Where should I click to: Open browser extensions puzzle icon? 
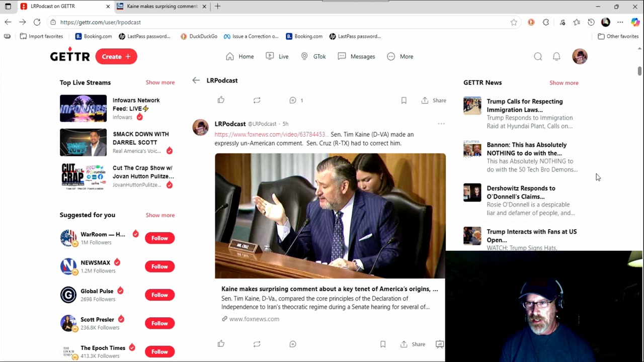(x=546, y=22)
